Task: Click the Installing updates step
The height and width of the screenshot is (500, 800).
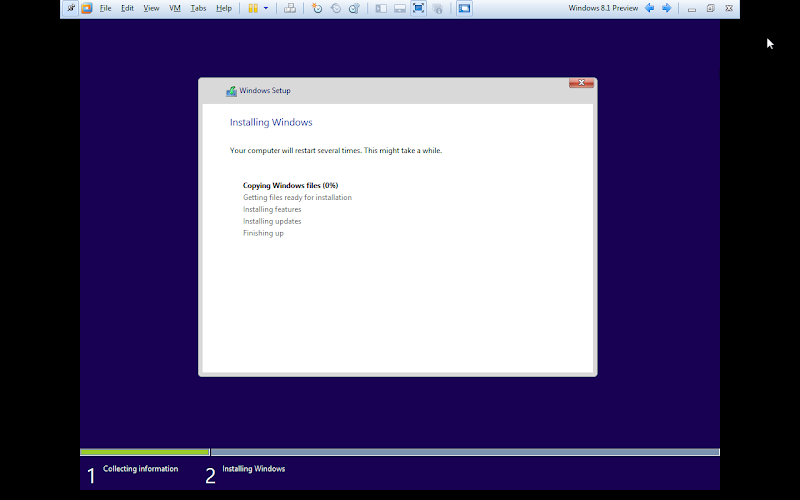Action: (272, 221)
